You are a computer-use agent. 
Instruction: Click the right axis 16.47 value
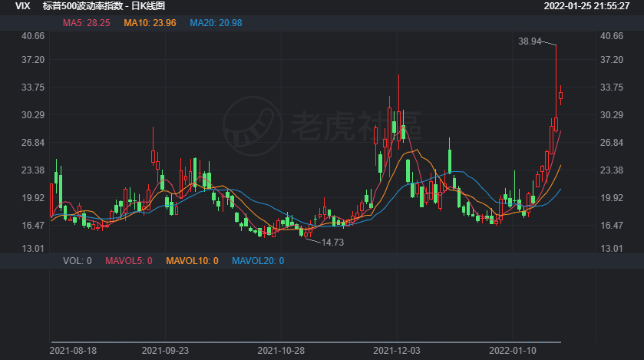click(612, 226)
